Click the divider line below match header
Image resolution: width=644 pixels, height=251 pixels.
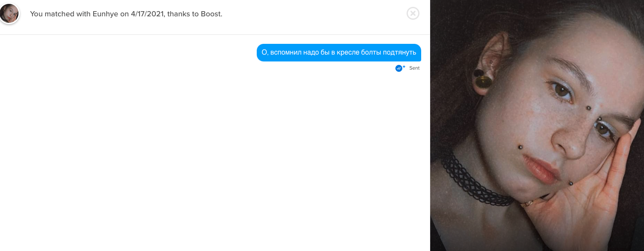click(215, 34)
